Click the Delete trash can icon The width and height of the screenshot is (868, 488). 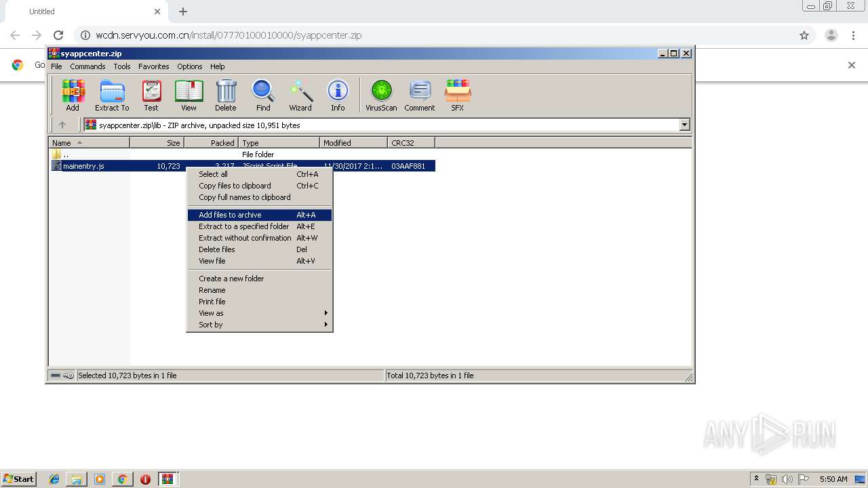pyautogui.click(x=226, y=95)
